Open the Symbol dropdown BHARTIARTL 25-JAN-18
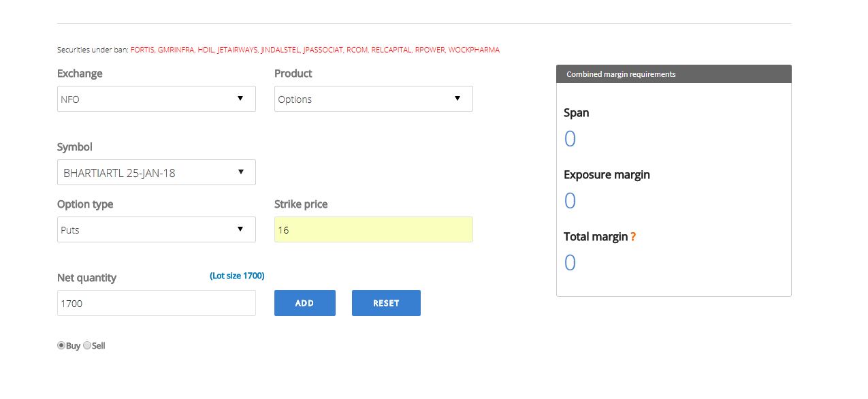Screen dimensions: 868x399 coord(157,172)
